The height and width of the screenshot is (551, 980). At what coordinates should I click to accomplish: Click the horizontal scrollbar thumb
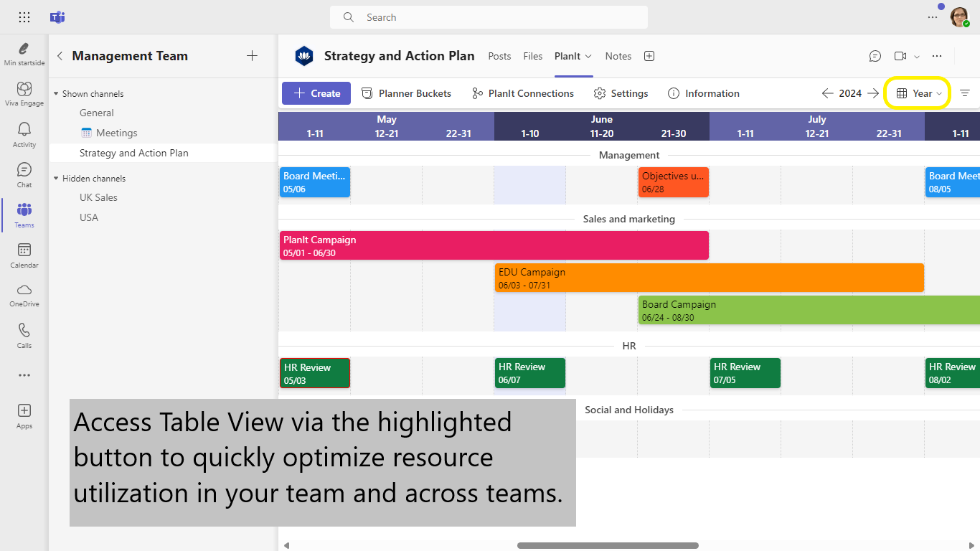coord(608,546)
